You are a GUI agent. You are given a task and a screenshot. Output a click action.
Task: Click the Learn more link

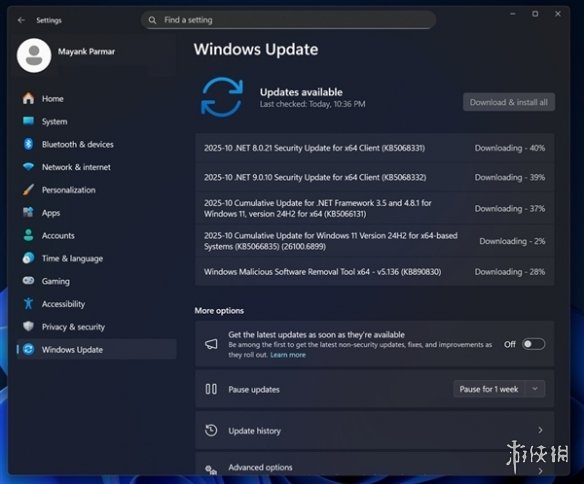click(288, 355)
